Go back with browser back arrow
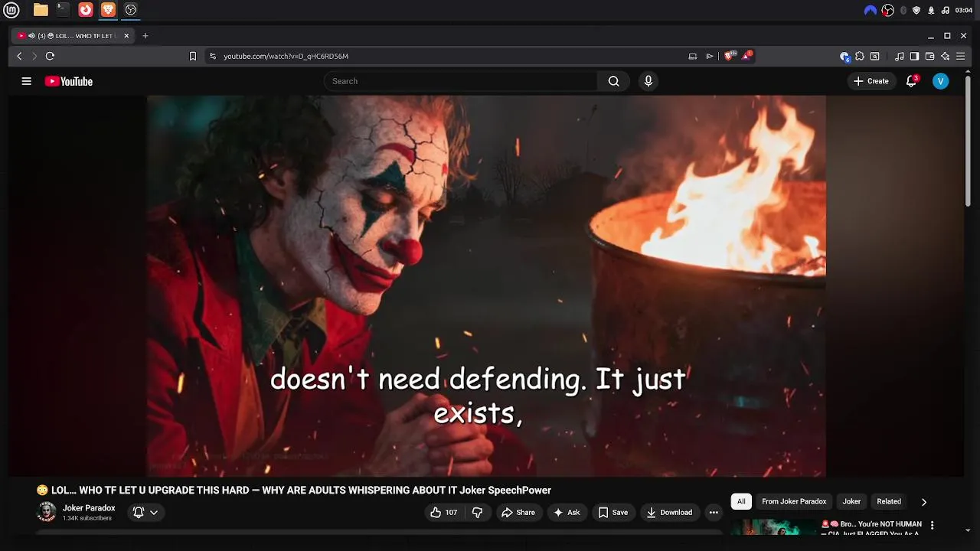Viewport: 980px width, 551px height. pos(19,56)
